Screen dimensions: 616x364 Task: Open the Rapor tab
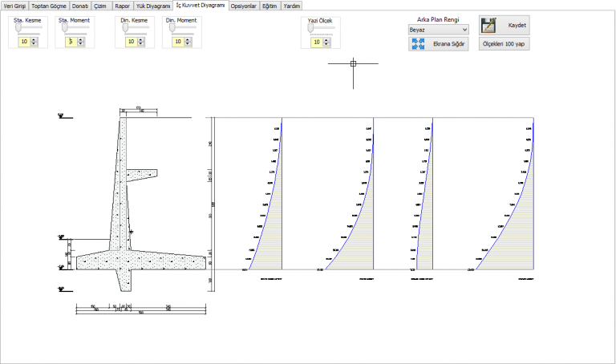(122, 6)
